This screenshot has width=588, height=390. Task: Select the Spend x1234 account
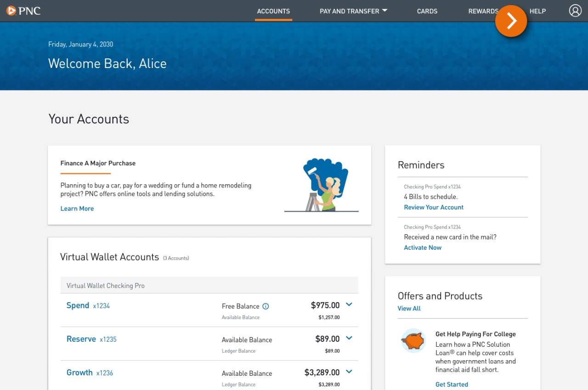pos(78,305)
